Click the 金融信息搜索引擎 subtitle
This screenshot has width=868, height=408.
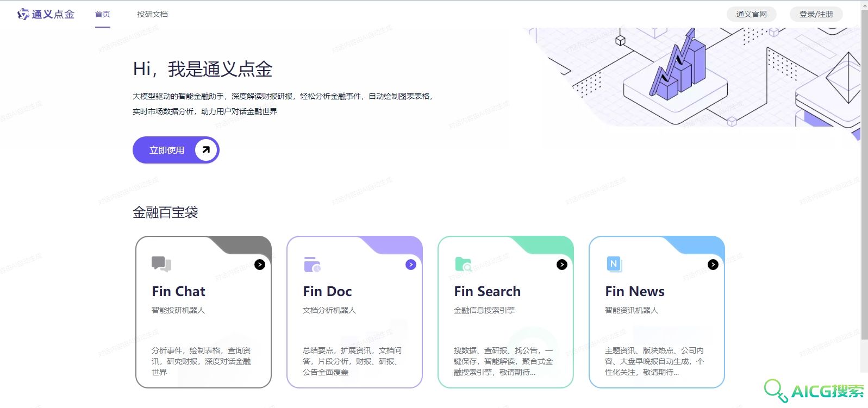coord(484,310)
